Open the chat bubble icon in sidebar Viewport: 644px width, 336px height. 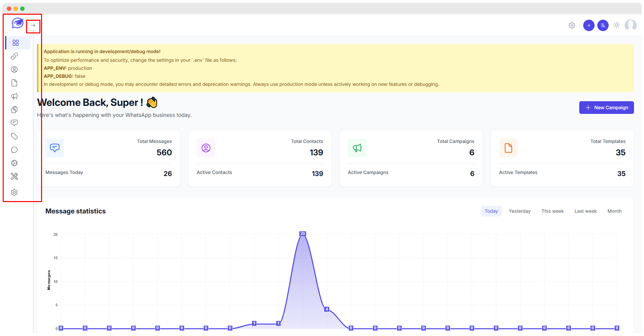click(x=14, y=150)
